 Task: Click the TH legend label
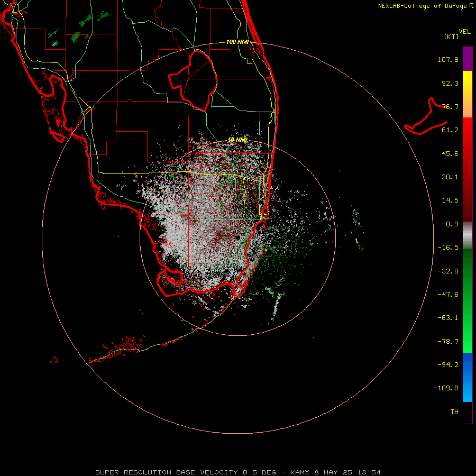pyautogui.click(x=454, y=412)
